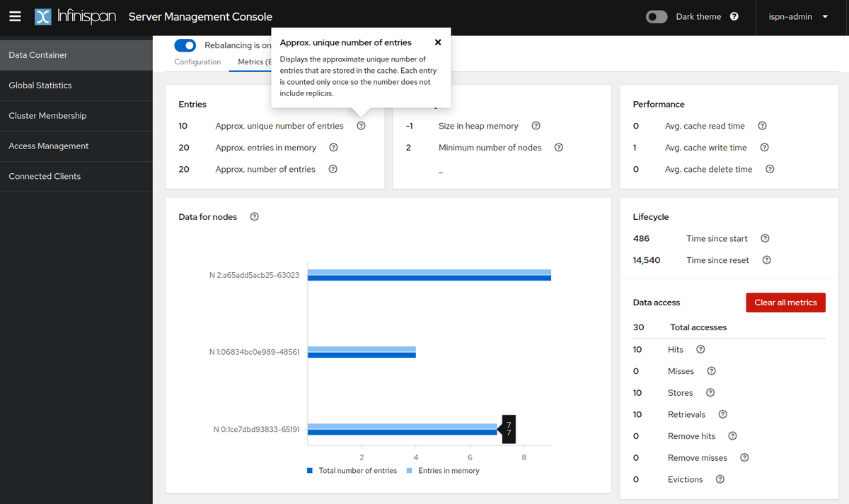Click help icon for Approx. entries in memory
Image resolution: width=849 pixels, height=504 pixels.
333,148
